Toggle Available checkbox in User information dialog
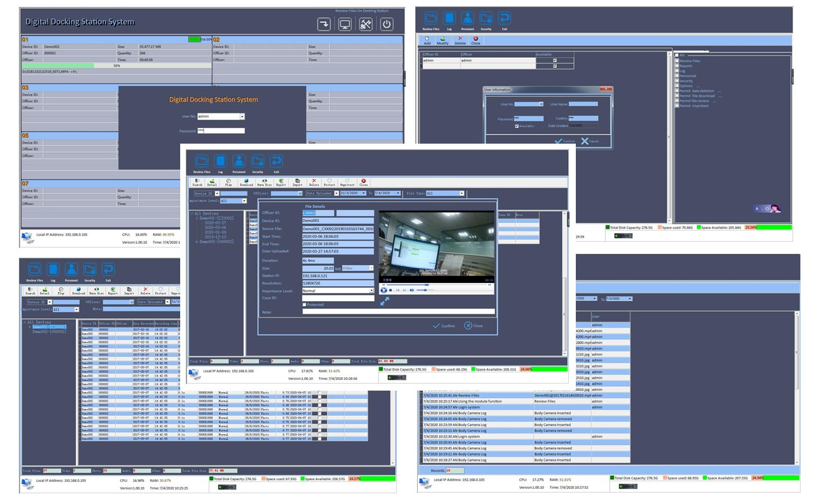This screenshot has width=819, height=504. click(x=517, y=126)
